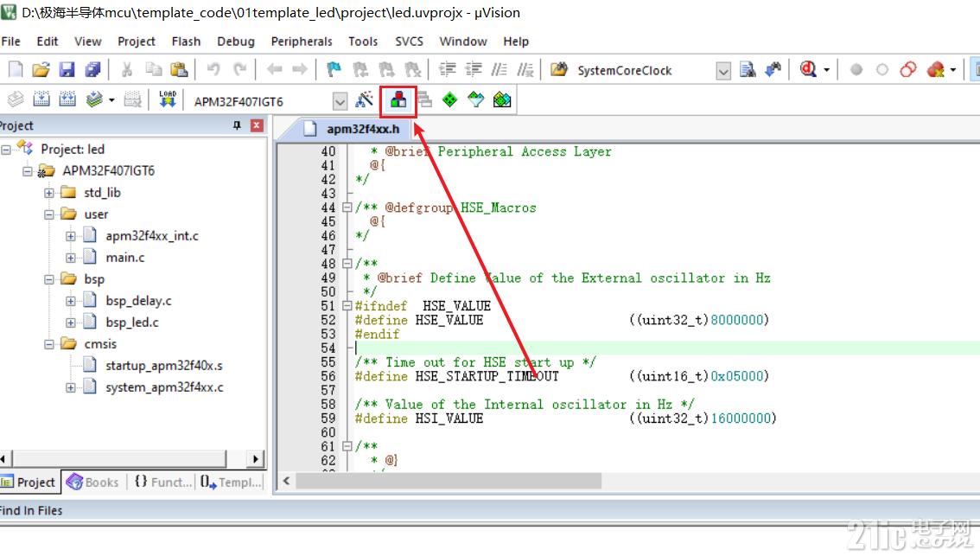
Task: Open the File menu
Action: coord(10,42)
